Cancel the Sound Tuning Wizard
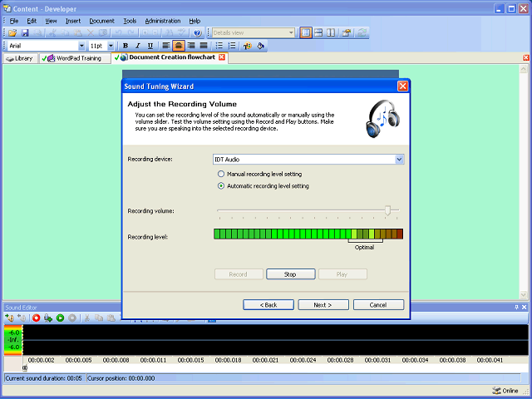 (378, 305)
